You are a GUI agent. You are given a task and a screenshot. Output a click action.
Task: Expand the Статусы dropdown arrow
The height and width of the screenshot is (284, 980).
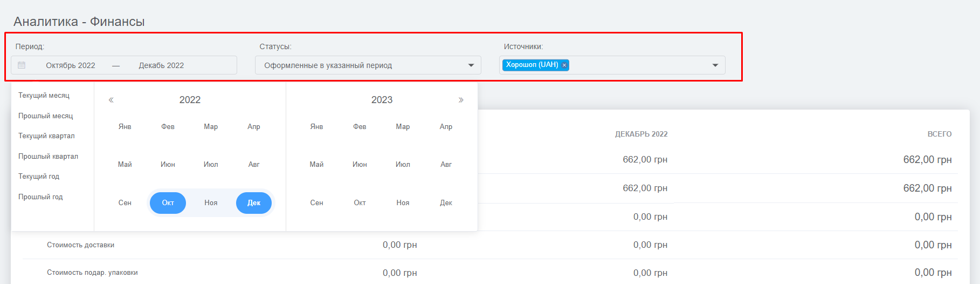[471, 65]
